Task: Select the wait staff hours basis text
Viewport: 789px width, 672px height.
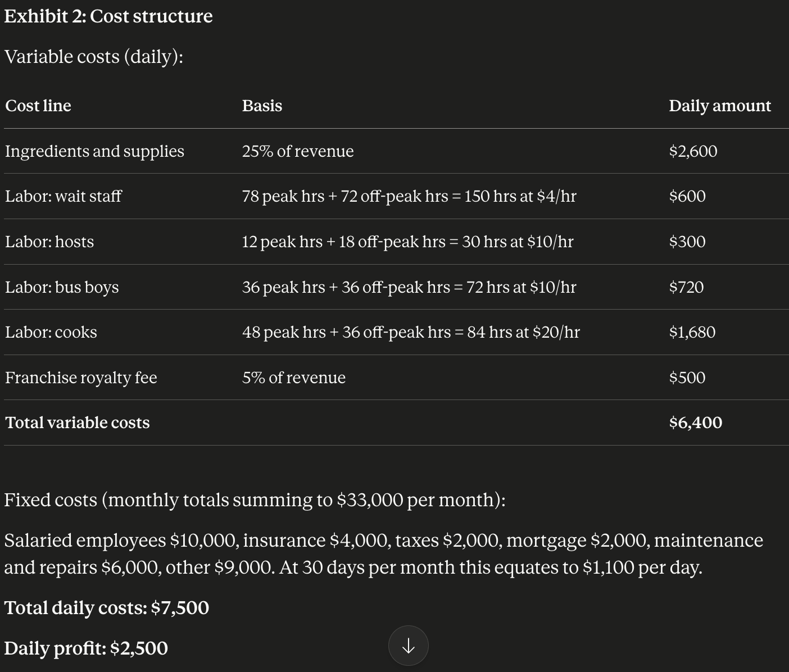Action: pyautogui.click(x=409, y=196)
